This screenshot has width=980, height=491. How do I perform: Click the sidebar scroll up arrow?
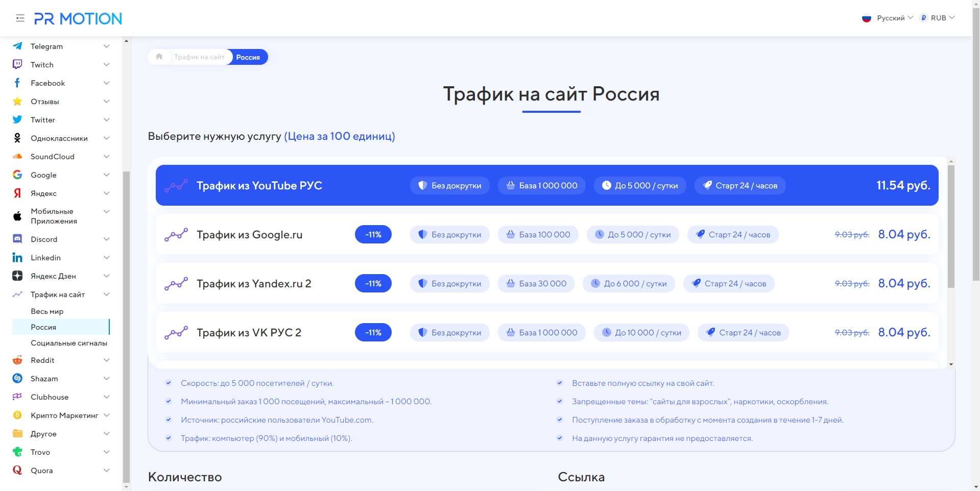click(x=127, y=40)
